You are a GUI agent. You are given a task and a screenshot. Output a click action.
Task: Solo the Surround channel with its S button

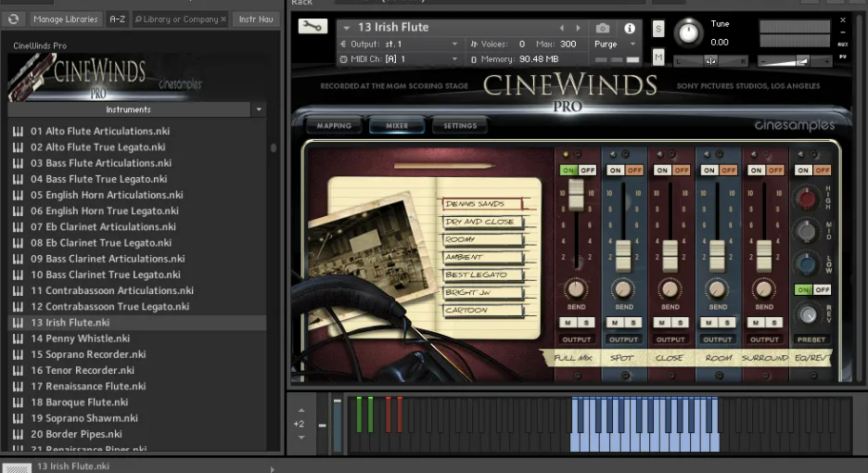[774, 323]
